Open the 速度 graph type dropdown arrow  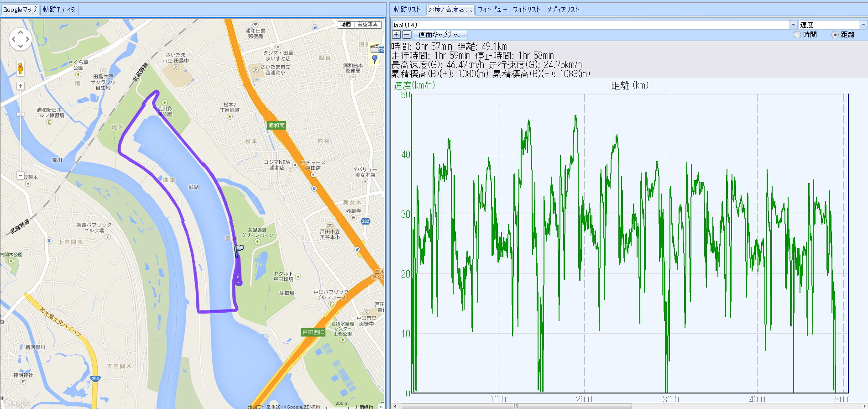pyautogui.click(x=863, y=25)
